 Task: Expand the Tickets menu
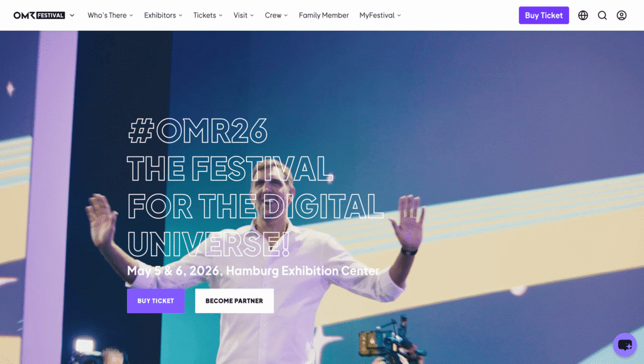(208, 15)
